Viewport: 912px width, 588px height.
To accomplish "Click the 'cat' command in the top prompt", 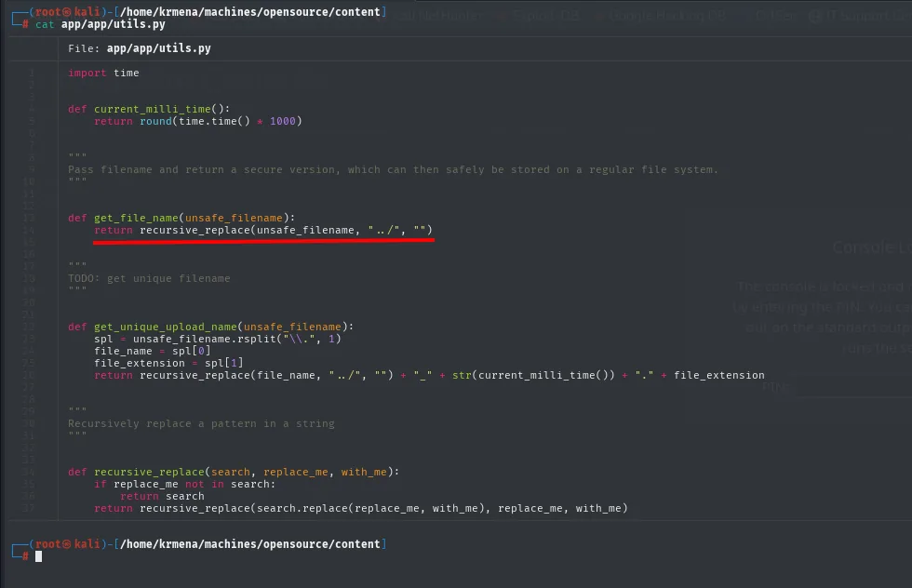I will pyautogui.click(x=45, y=24).
